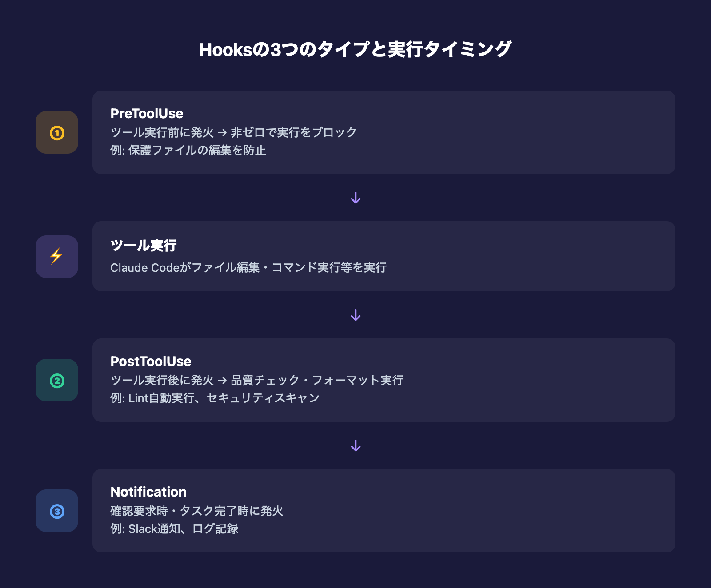The height and width of the screenshot is (588, 711).
Task: Select the PostToolUse heading
Action: click(x=151, y=362)
